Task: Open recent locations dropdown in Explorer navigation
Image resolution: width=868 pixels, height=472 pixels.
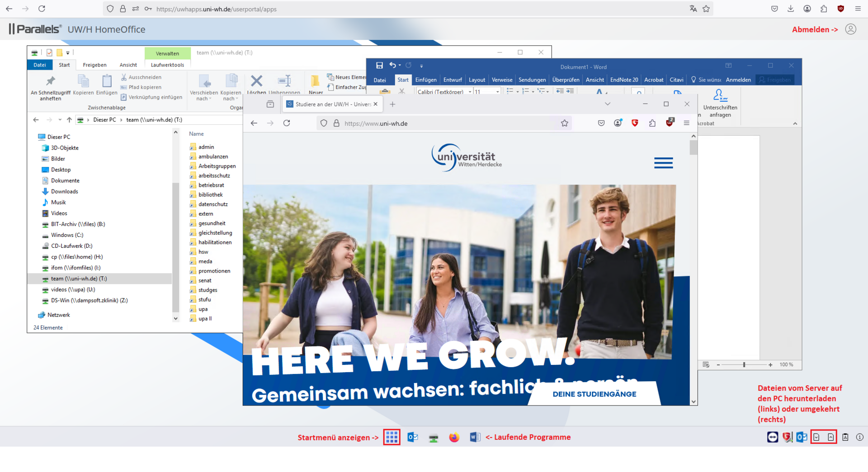Action: click(x=60, y=120)
